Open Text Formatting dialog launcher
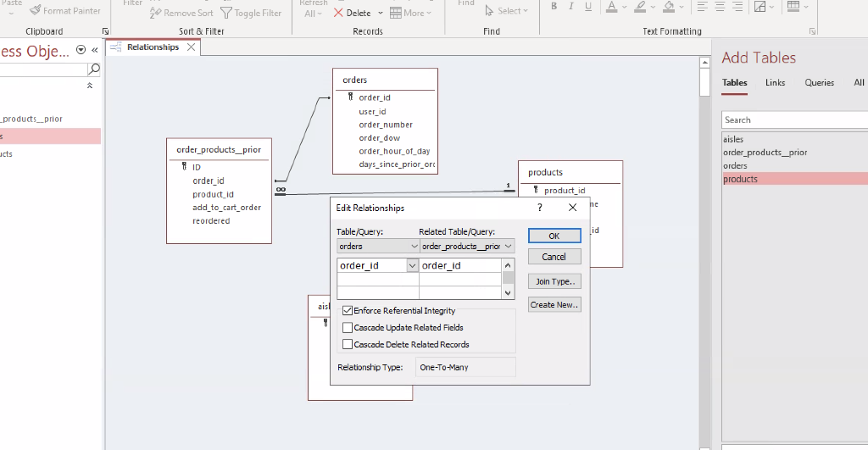Screen dimensions: 868x450 [812, 31]
